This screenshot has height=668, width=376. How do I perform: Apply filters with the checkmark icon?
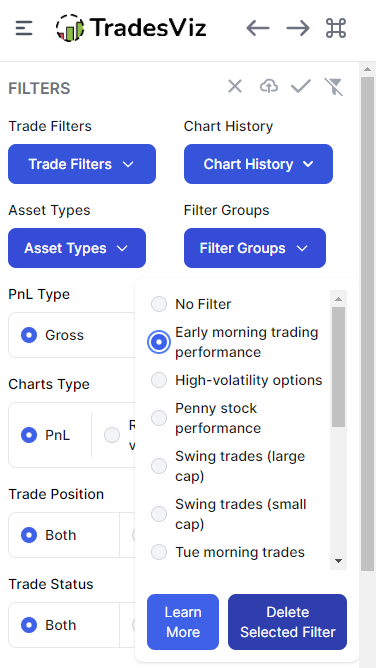[301, 86]
